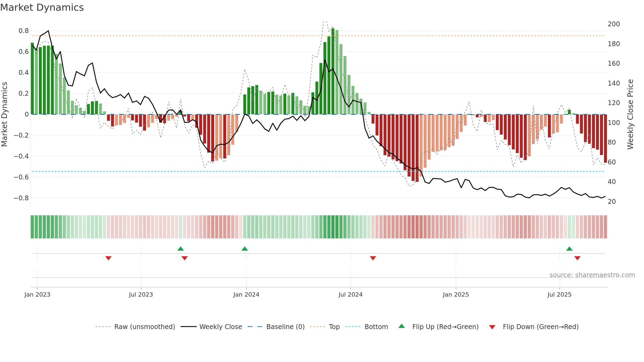Image resolution: width=644 pixels, height=362 pixels.
Task: Click the Jul 2023 x-axis label
Action: tap(141, 294)
